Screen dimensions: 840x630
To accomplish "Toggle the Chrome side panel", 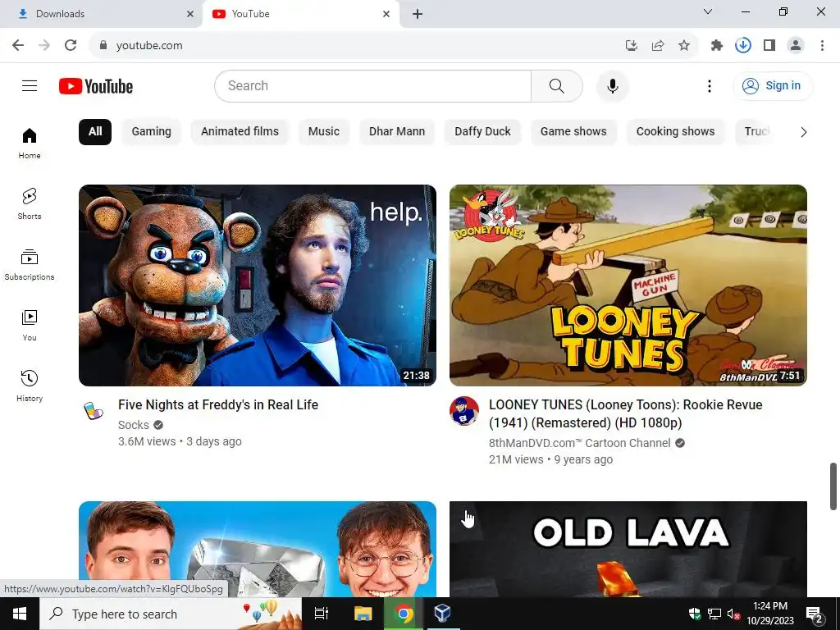I will coord(769,46).
